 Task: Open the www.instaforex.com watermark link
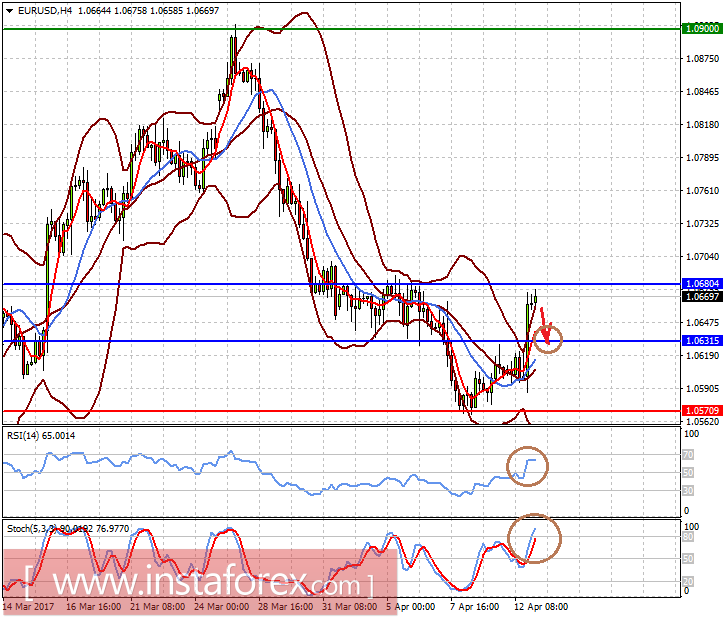(x=200, y=582)
